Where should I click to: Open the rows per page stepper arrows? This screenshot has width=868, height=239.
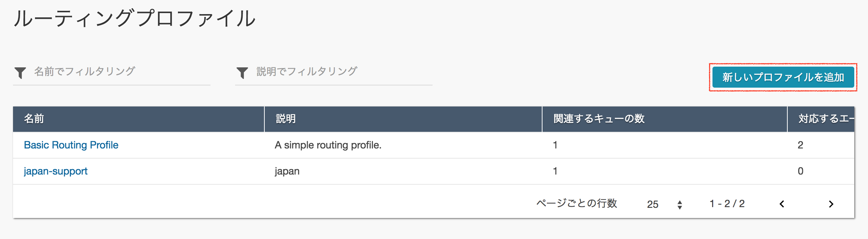pyautogui.click(x=680, y=204)
